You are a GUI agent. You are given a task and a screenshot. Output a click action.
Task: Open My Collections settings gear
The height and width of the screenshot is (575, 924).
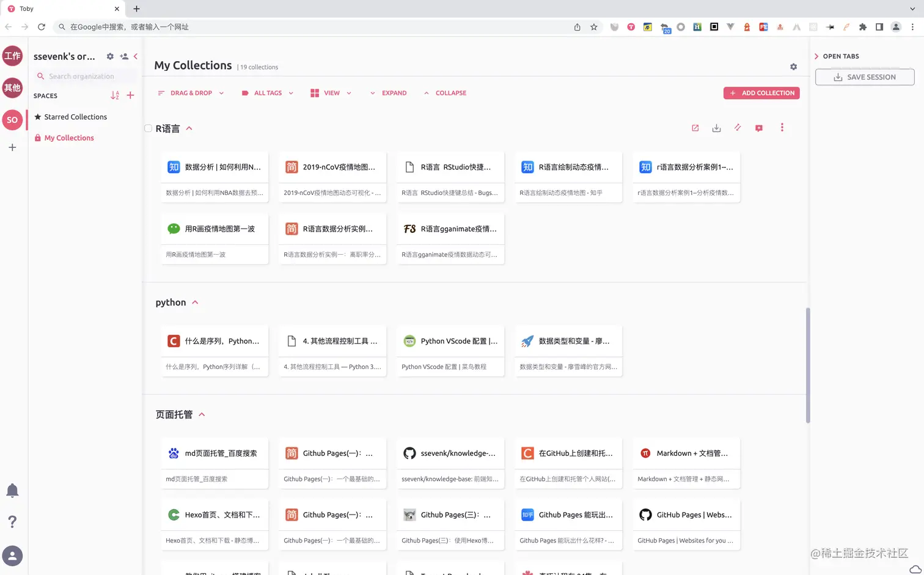point(793,67)
